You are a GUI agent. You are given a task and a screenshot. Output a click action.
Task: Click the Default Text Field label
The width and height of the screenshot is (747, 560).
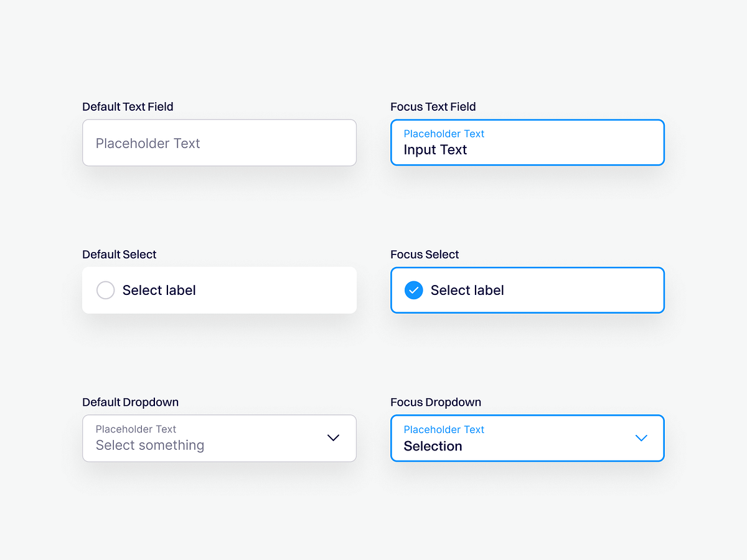[128, 106]
